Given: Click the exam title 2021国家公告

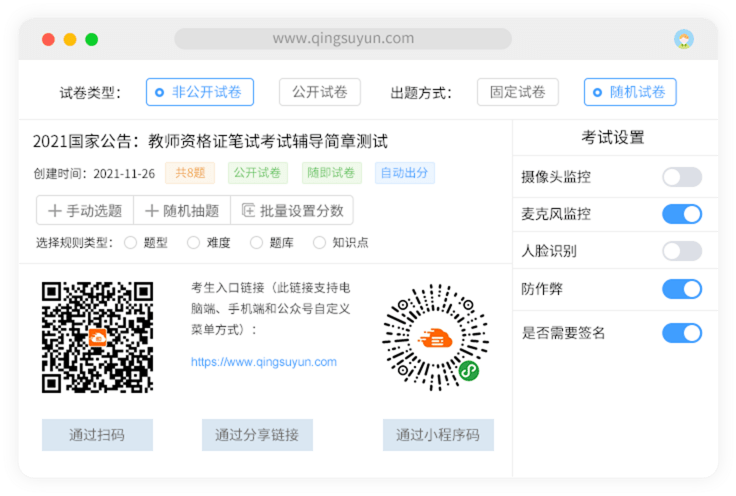Looking at the screenshot, I should pos(210,141).
